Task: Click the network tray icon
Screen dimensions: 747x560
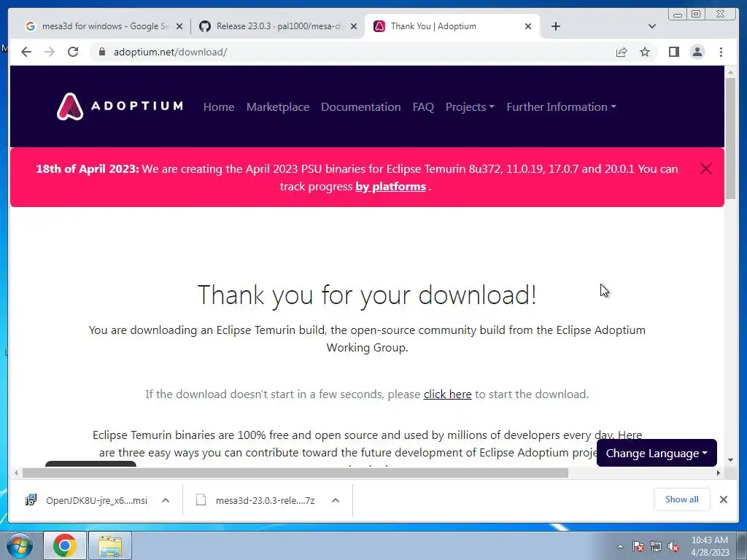Action: tap(656, 546)
